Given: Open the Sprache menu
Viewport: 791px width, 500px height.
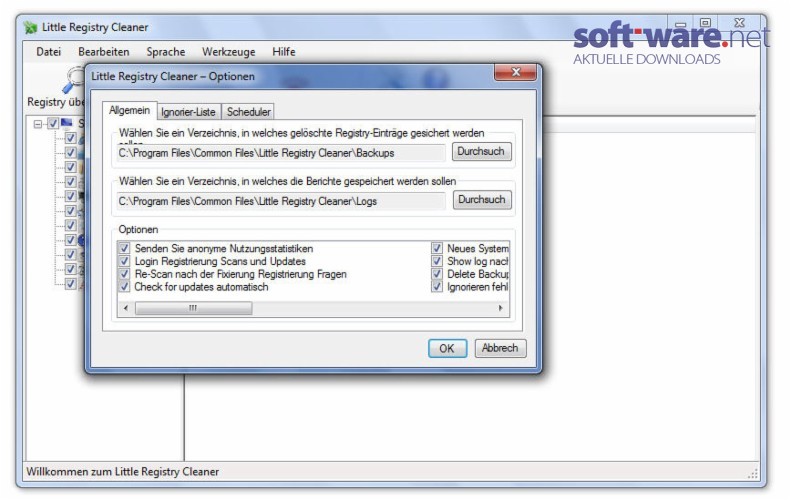Looking at the screenshot, I should click(165, 52).
